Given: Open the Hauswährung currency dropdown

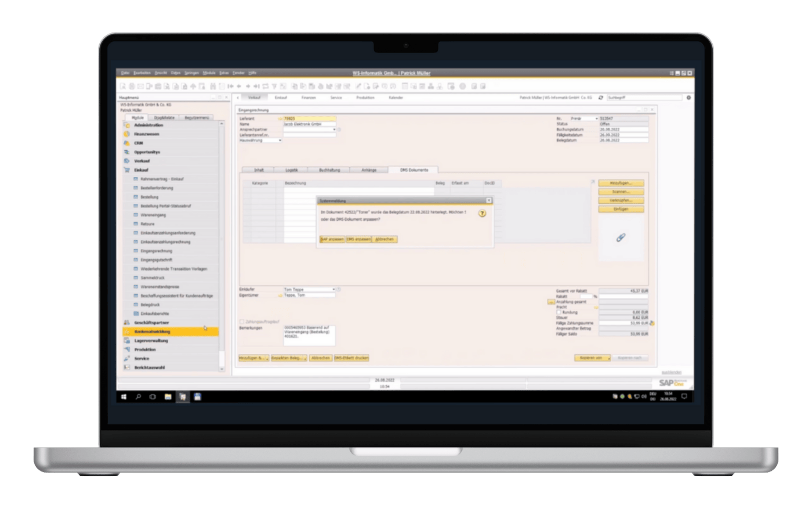Looking at the screenshot, I should pos(280,140).
